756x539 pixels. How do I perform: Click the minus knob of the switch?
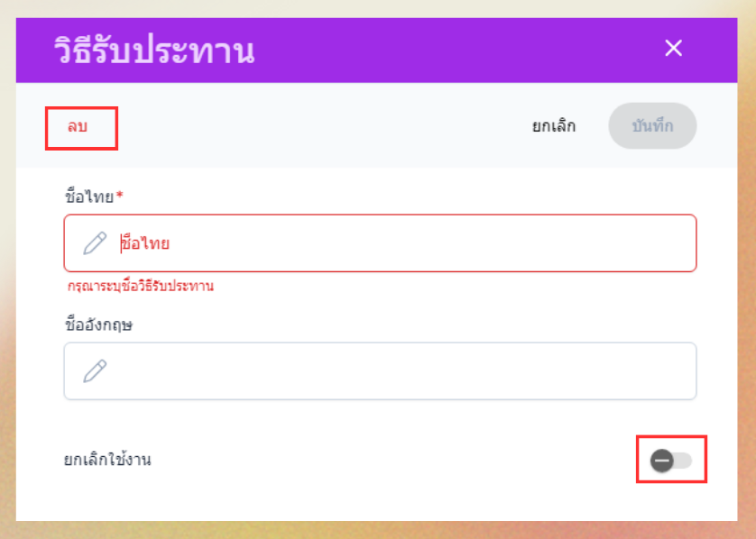coord(662,461)
